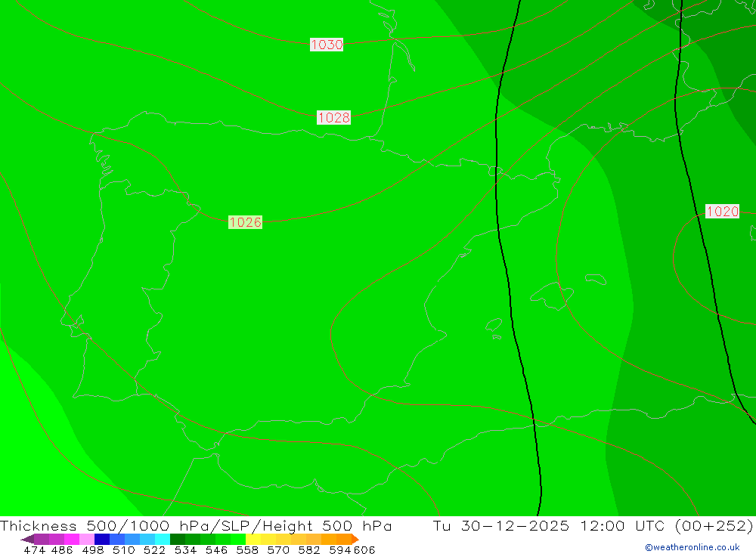Screen dimensions: 756x554
Task: Click the 474 legend value
Action: coord(34,549)
